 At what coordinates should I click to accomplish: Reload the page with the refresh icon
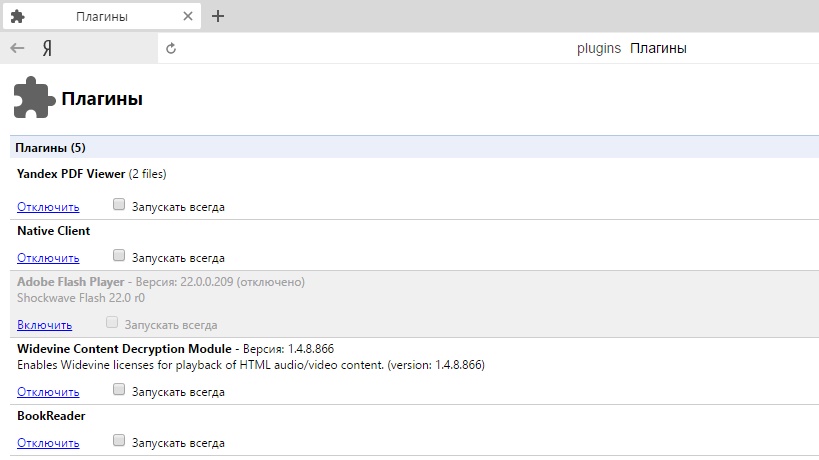pos(171,49)
